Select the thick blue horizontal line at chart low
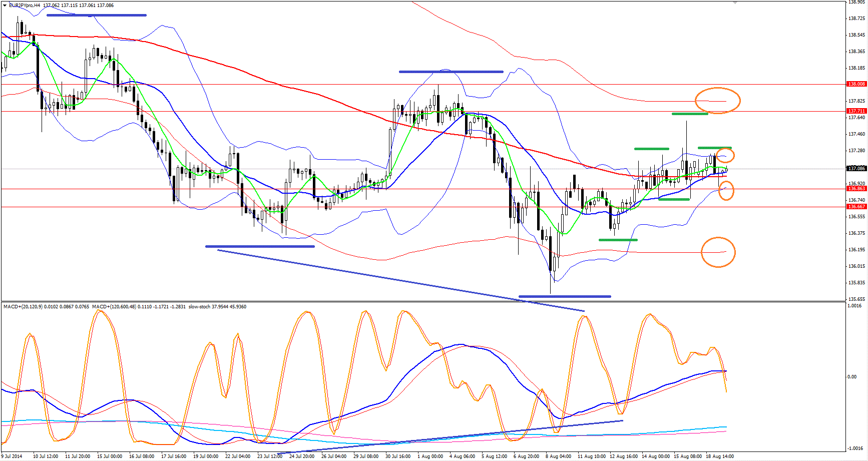This screenshot has width=868, height=461. click(x=565, y=296)
